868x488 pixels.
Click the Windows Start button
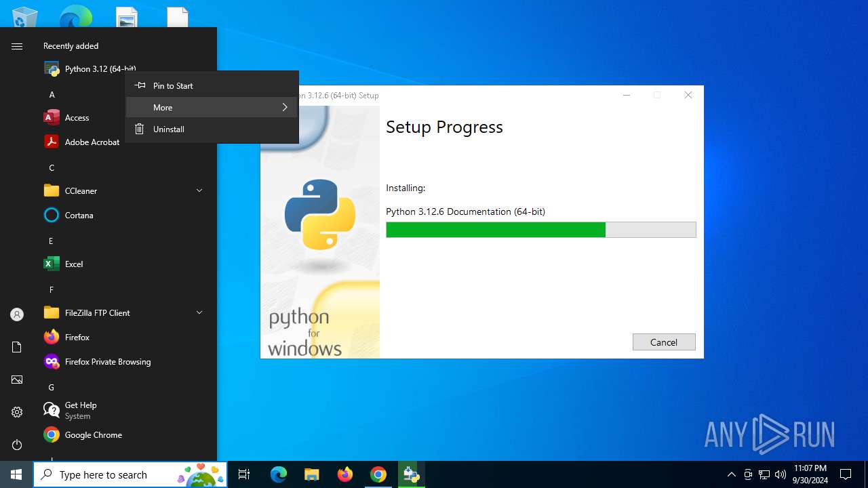point(16,474)
